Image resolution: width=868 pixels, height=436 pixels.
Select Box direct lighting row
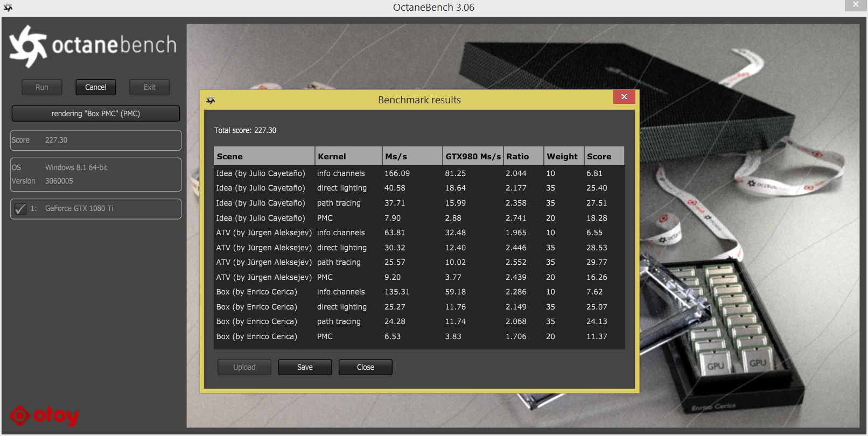pyautogui.click(x=419, y=307)
